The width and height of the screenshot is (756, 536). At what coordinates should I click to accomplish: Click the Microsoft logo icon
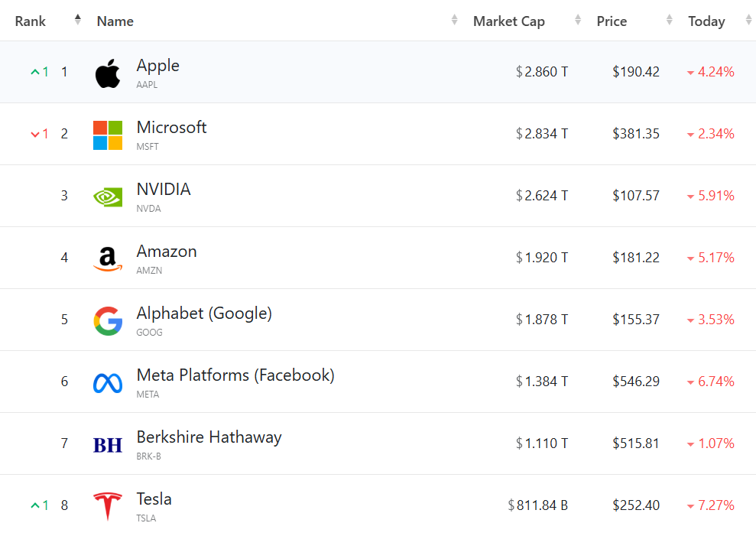coord(108,135)
